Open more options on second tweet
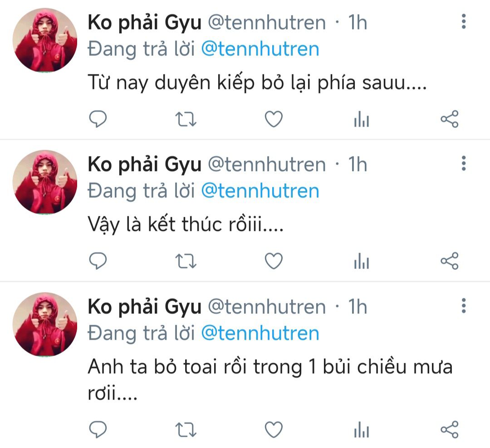The height and width of the screenshot is (448, 490). [463, 163]
